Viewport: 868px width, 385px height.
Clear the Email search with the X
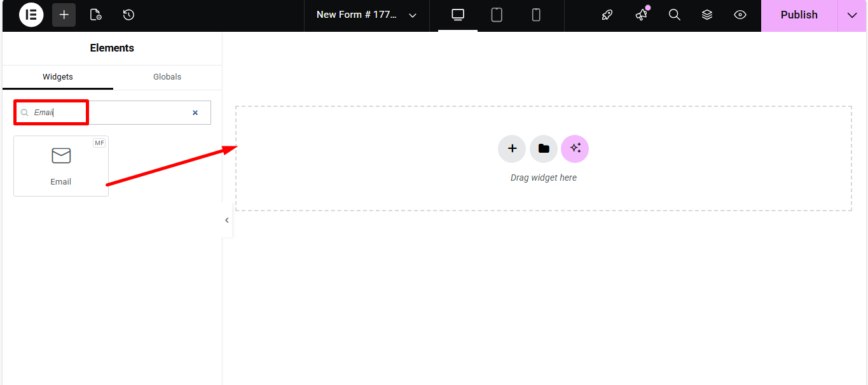[195, 112]
